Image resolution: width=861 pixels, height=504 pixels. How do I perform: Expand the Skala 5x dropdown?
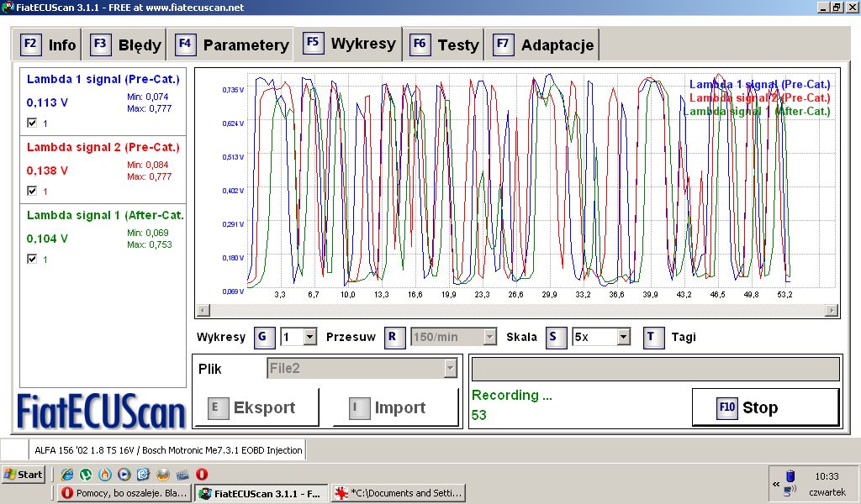point(623,337)
